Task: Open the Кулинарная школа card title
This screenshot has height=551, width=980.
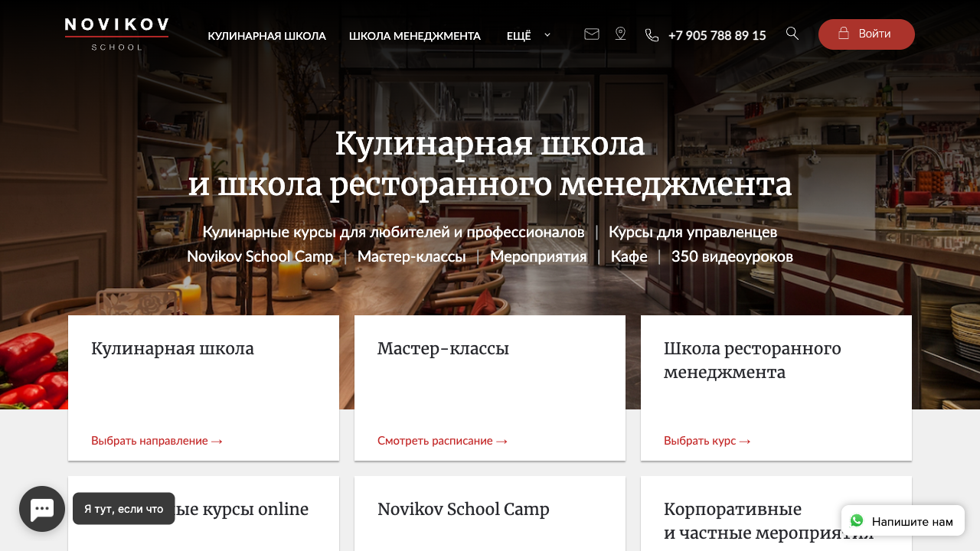Action: pos(172,349)
